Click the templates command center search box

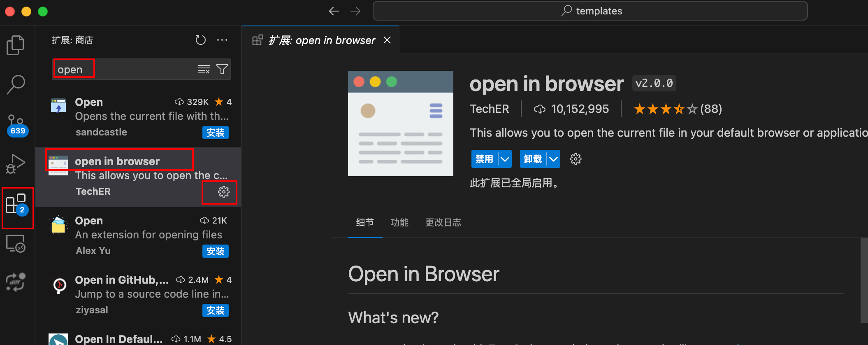coord(590,11)
